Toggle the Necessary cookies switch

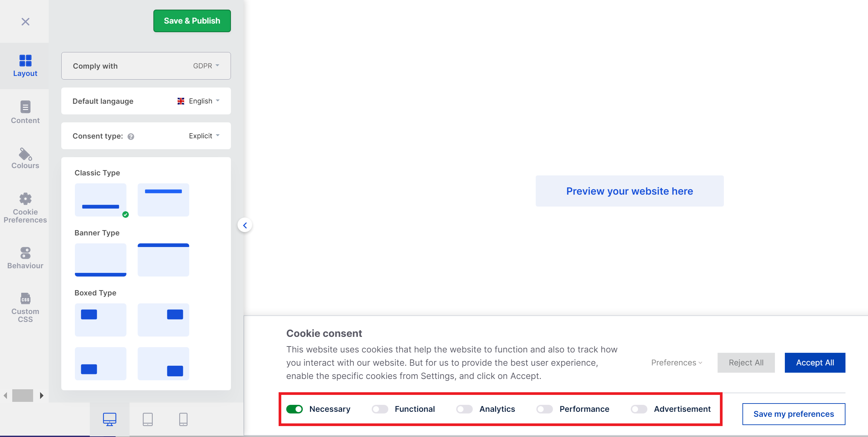click(295, 409)
